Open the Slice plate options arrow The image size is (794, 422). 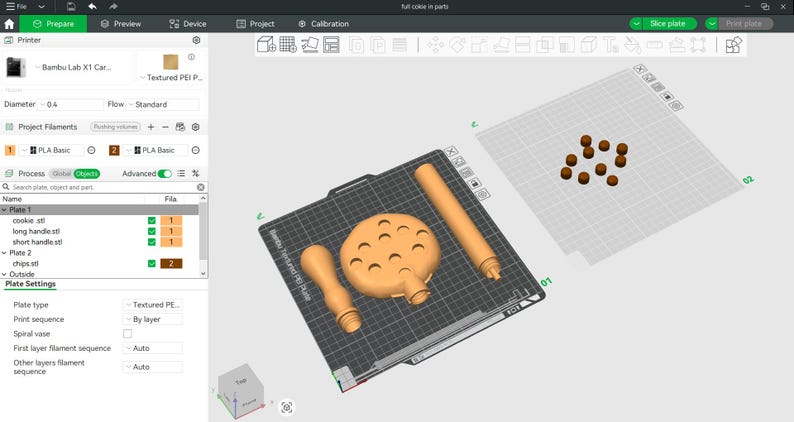(636, 24)
